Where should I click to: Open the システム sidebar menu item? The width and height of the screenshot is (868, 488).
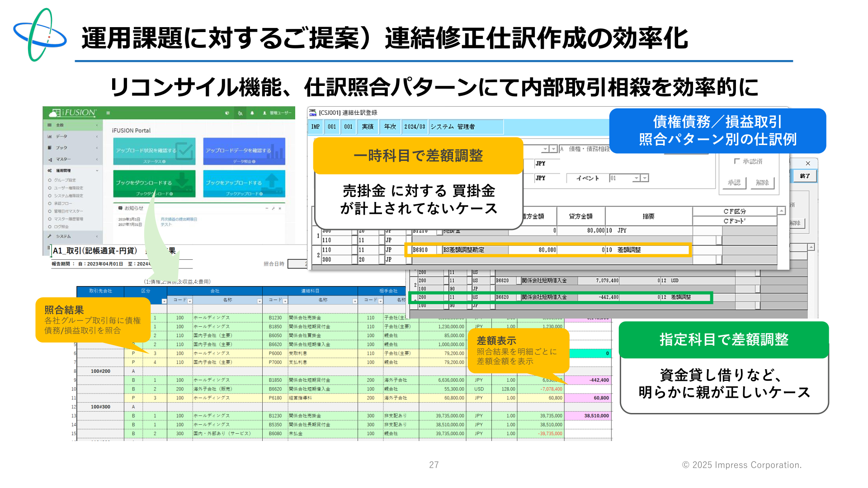pyautogui.click(x=73, y=236)
